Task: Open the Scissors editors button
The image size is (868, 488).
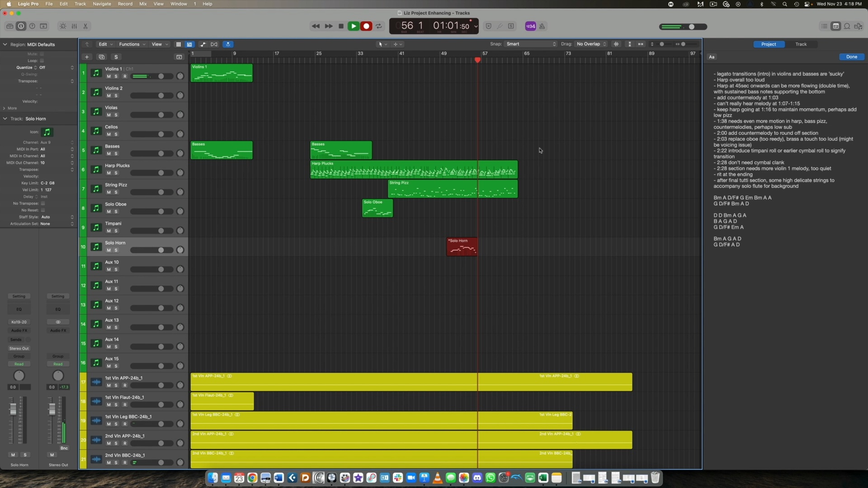Action: click(x=85, y=26)
